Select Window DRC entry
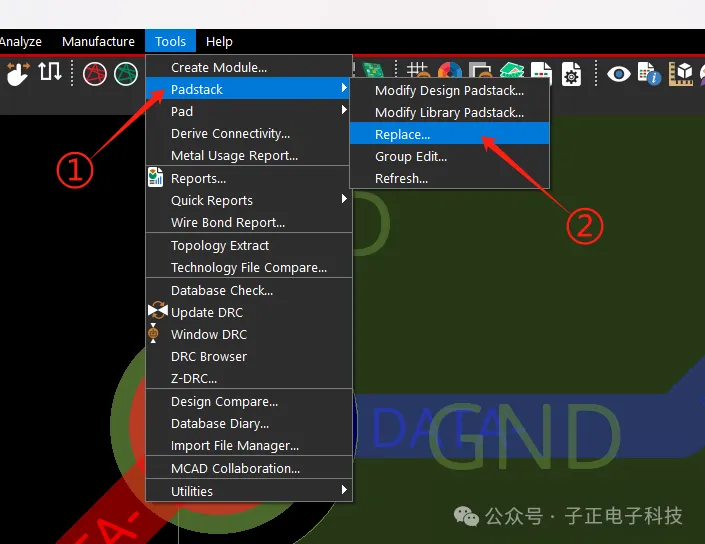Image resolution: width=705 pixels, height=544 pixels. coord(249,334)
